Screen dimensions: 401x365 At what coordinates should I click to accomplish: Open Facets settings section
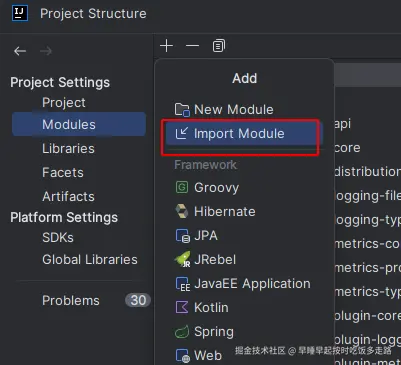pyautogui.click(x=63, y=172)
